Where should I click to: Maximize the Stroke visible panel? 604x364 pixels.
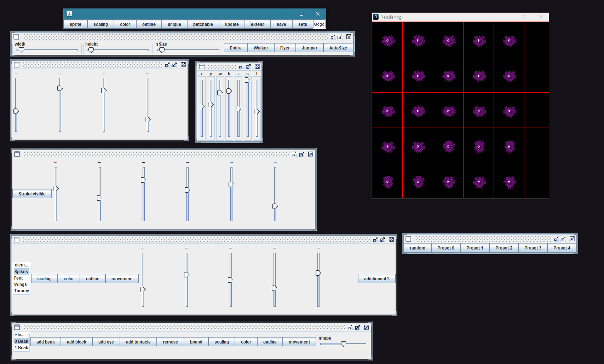click(301, 154)
